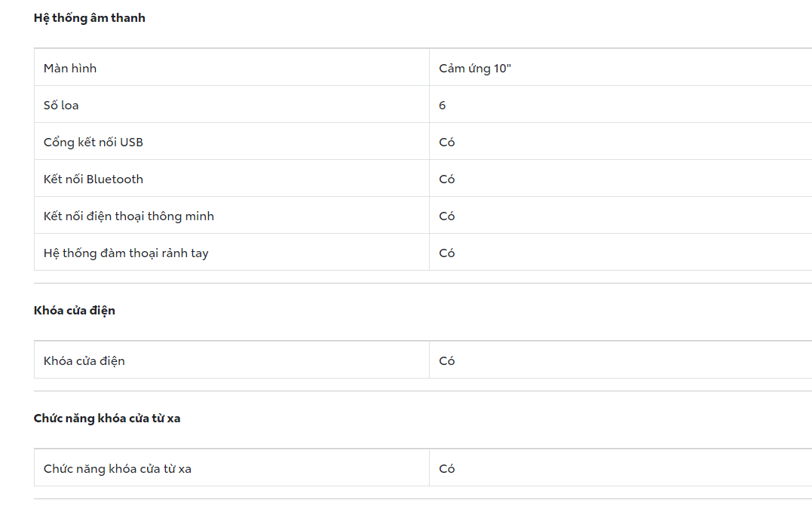This screenshot has height=506, width=812.
Task: Click the Có value for USB port
Action: tap(447, 143)
